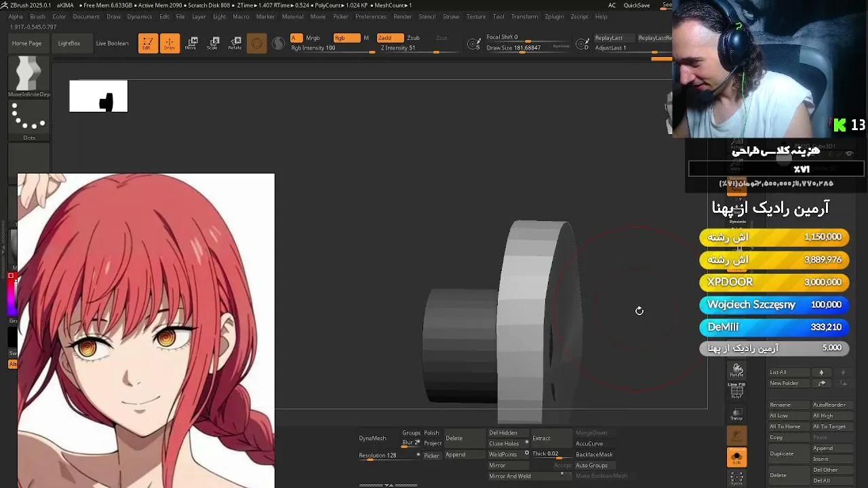Select next subtool up arrow
The height and width of the screenshot is (488, 868).
[821, 372]
